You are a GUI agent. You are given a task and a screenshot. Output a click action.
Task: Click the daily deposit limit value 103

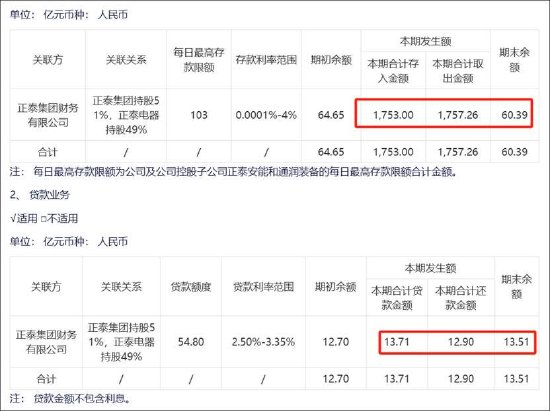coord(199,115)
